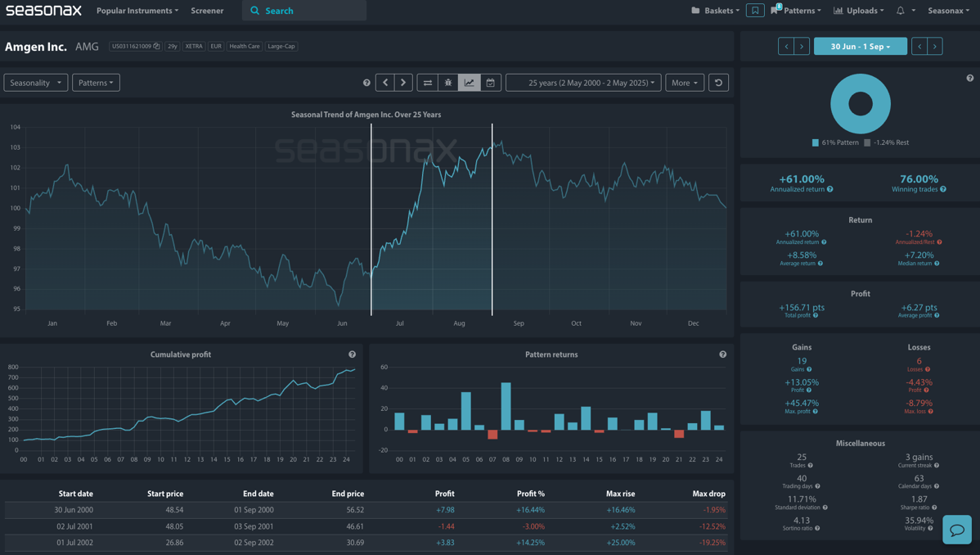Click help icon on Pattern returns chart
This screenshot has height=555, width=980.
(722, 354)
